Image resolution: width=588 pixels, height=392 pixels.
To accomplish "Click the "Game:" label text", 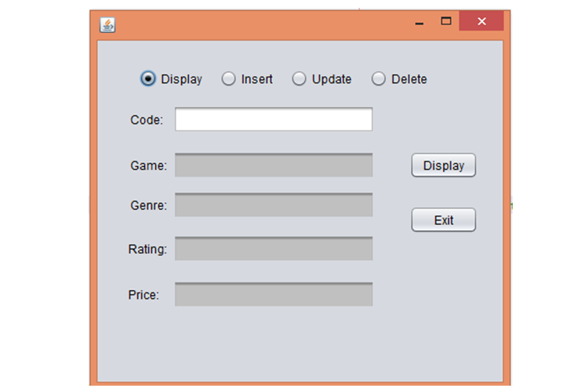I will [x=148, y=165].
